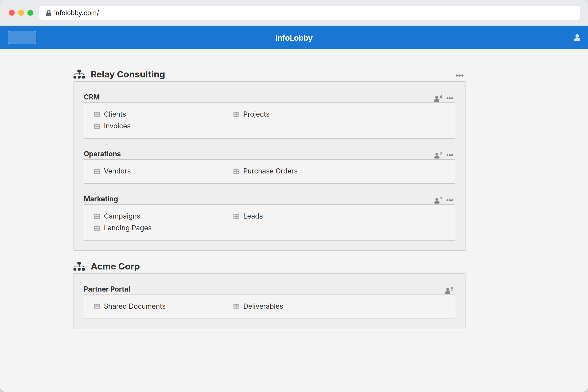Open the Landing Pages table
The image size is (588, 392).
[127, 228]
